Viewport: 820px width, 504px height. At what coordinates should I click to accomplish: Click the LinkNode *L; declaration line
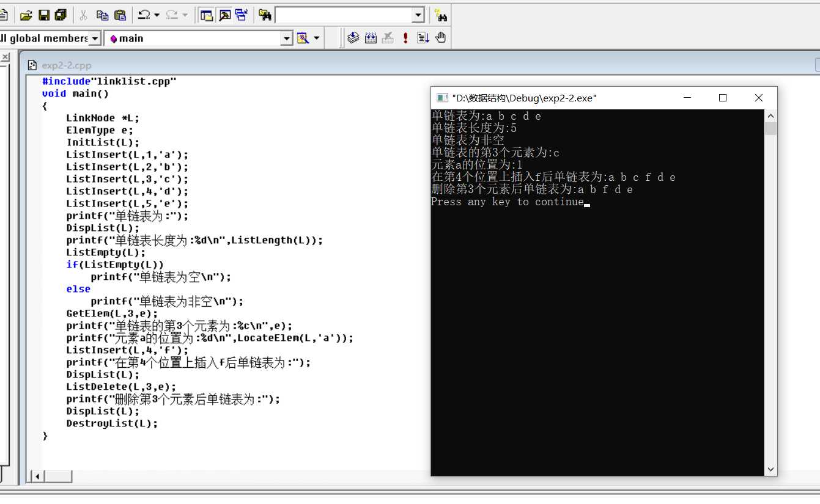point(103,118)
